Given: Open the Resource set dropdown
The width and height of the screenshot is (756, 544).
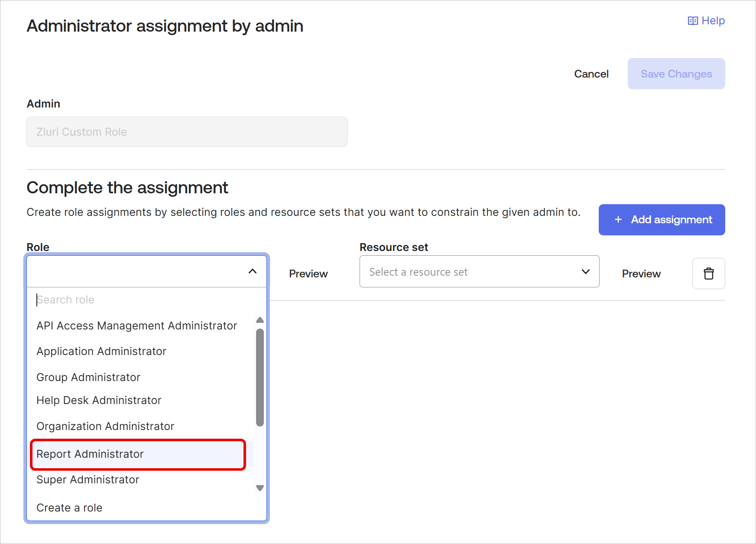Looking at the screenshot, I should point(480,272).
